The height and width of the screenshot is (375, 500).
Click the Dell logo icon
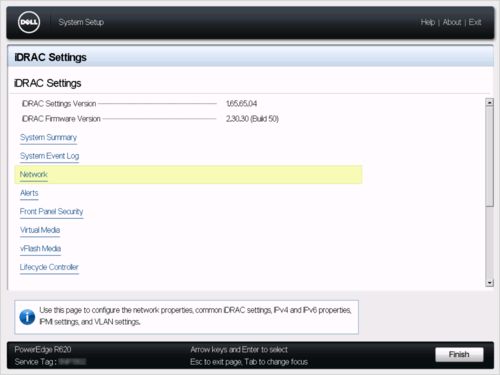[x=29, y=22]
